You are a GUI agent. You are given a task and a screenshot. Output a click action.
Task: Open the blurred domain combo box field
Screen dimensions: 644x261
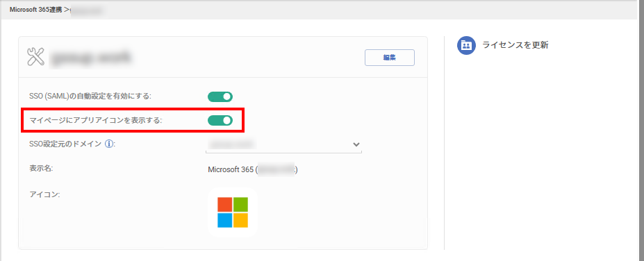(283, 144)
